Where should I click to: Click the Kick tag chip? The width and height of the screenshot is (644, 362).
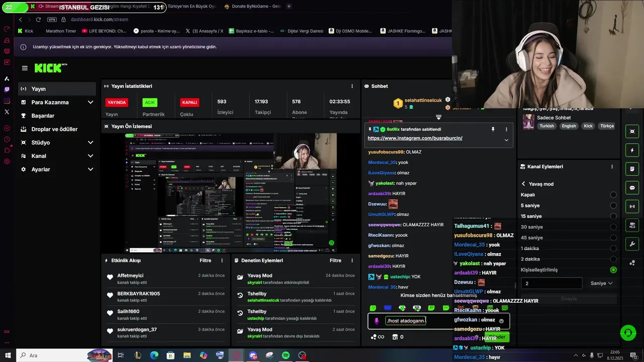pos(588,126)
